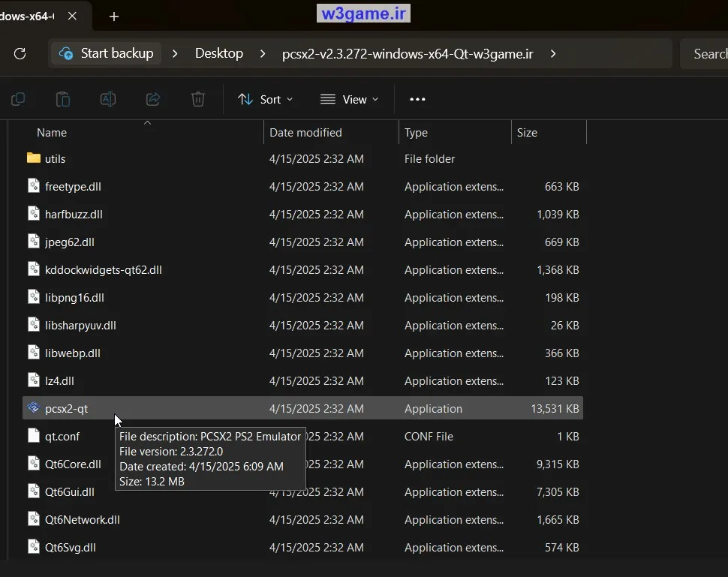Click the Refresh icon in address bar

(20, 54)
